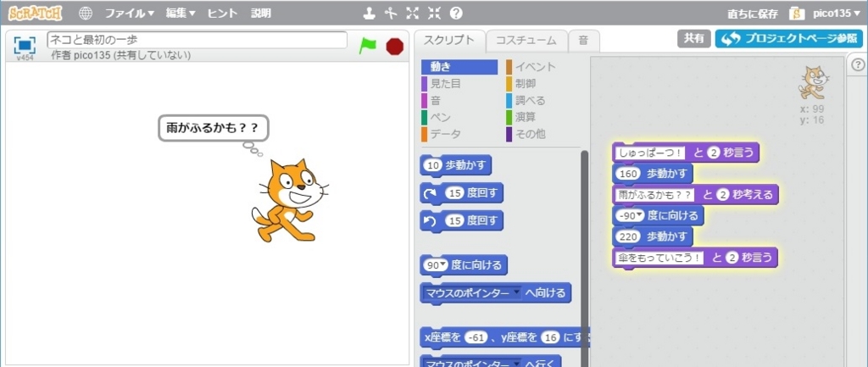The width and height of the screenshot is (868, 367).
Task: Click the block palette vertical scrollbar
Action: point(584,258)
